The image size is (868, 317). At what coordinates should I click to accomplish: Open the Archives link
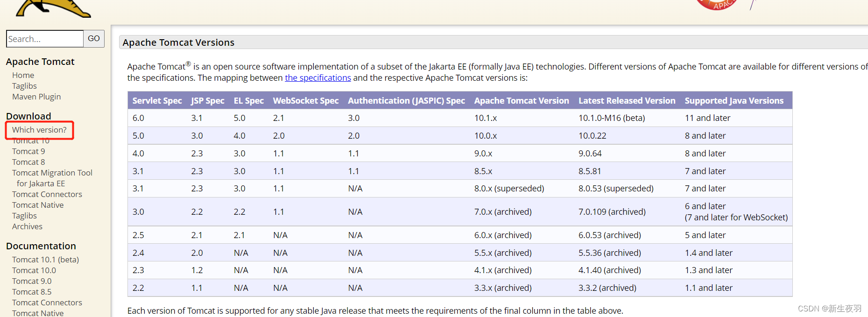coord(27,226)
